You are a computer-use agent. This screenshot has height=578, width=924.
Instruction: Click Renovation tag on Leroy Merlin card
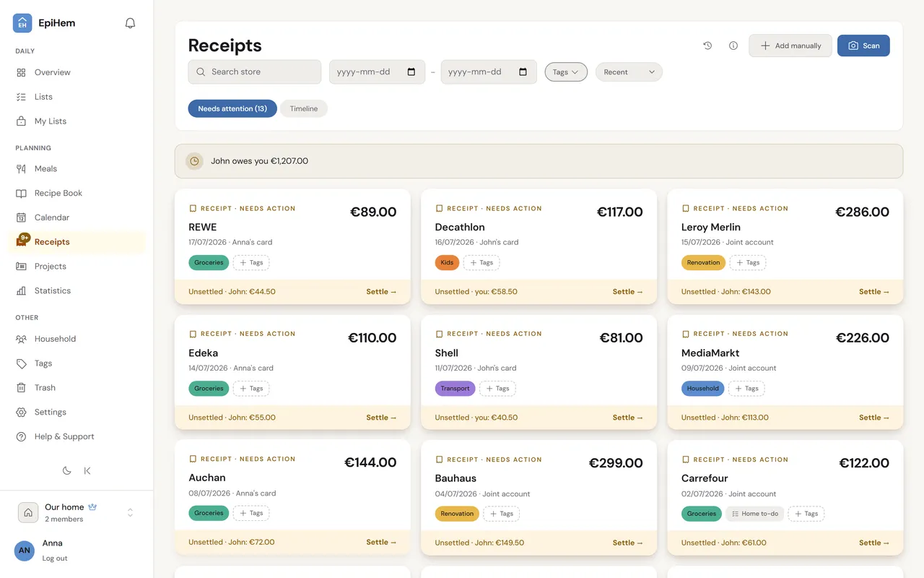point(704,263)
